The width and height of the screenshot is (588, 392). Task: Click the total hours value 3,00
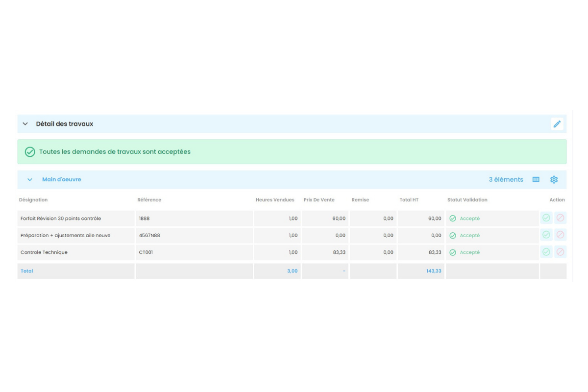click(292, 271)
